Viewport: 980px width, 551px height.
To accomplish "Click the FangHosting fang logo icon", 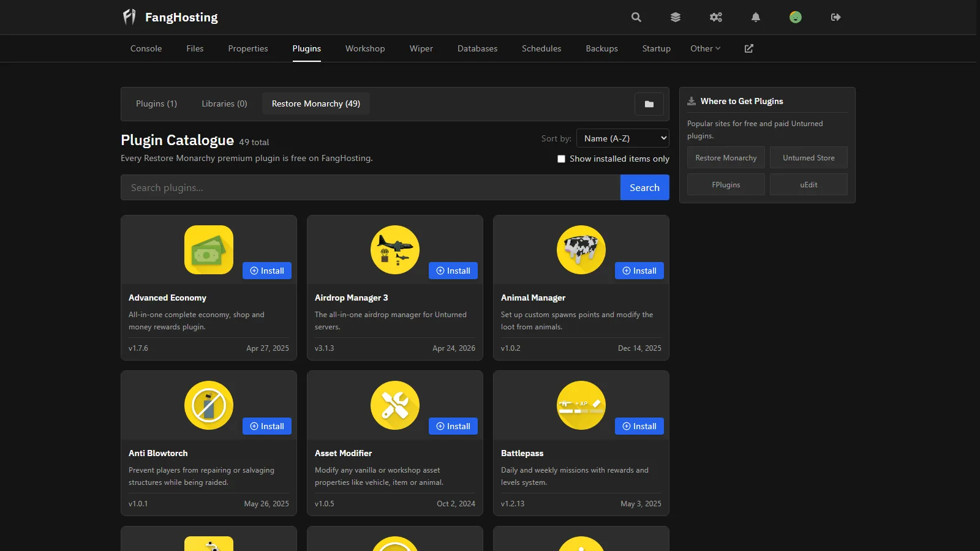I will click(x=129, y=17).
